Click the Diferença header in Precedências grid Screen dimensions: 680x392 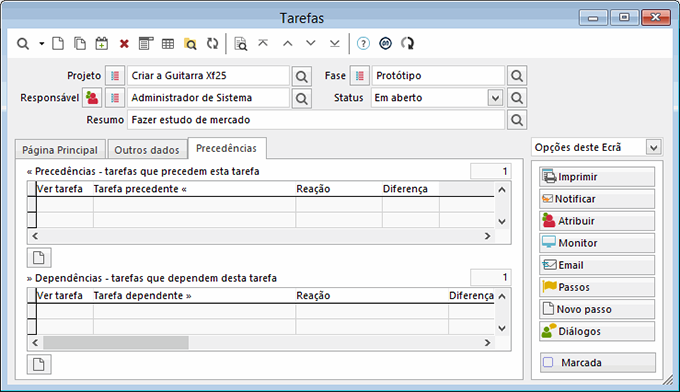[x=410, y=189]
